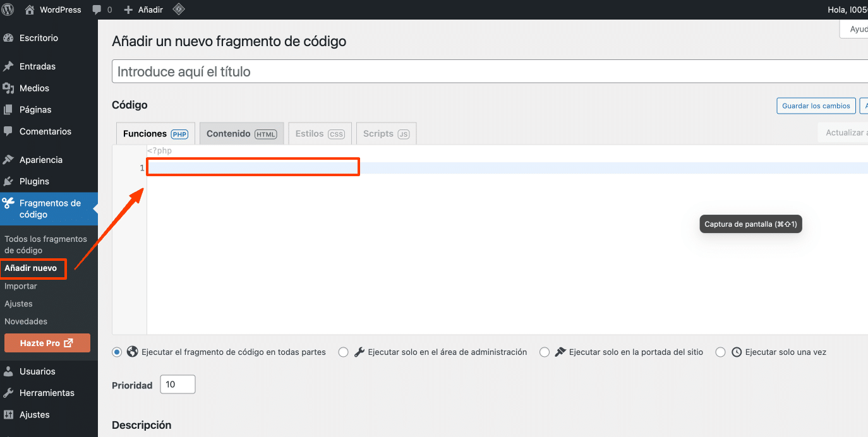Switch to the Contenido HTML tab

[241, 134]
